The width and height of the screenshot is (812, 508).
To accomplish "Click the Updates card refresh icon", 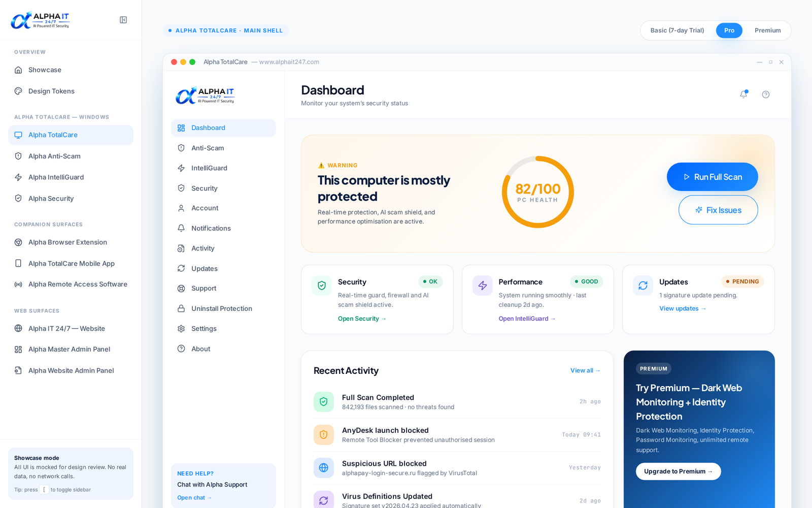I will pyautogui.click(x=643, y=285).
